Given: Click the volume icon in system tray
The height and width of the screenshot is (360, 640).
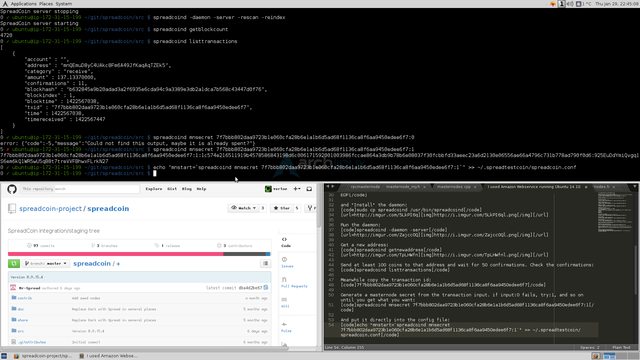Looking at the screenshot, I should (570, 4).
